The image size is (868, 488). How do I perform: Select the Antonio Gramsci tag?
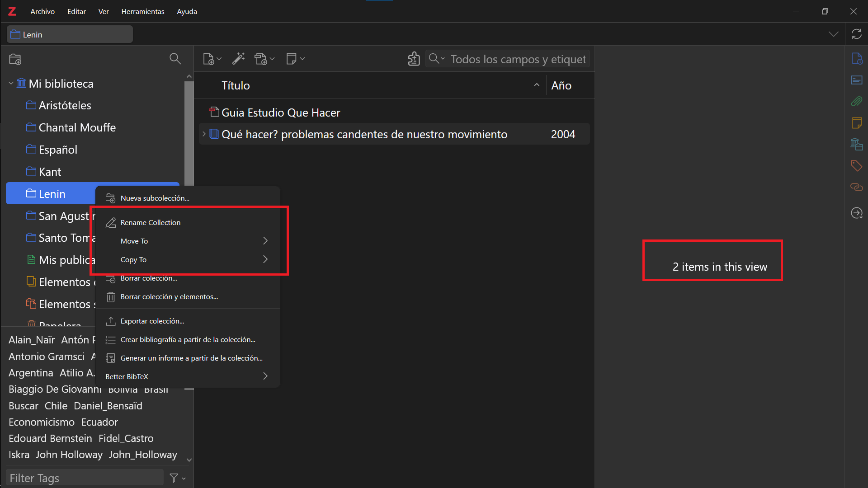47,357
